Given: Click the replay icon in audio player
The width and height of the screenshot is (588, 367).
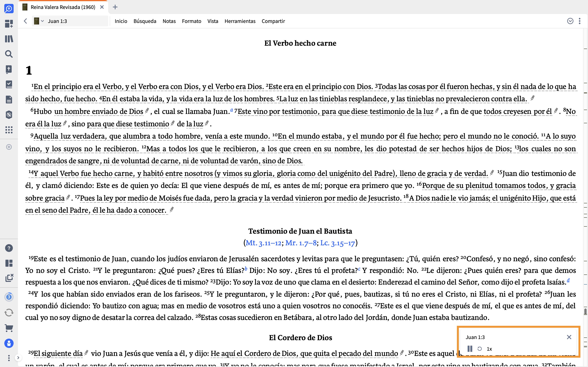Looking at the screenshot, I should click(x=480, y=349).
